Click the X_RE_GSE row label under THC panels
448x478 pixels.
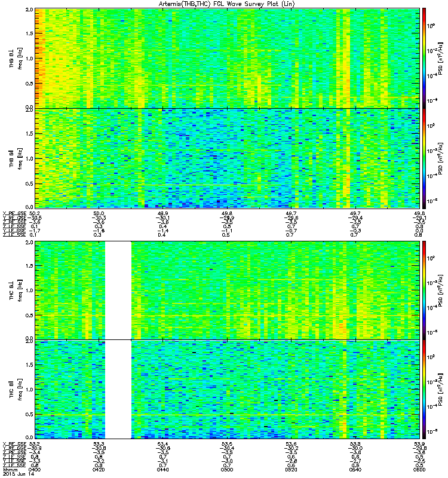14,443
